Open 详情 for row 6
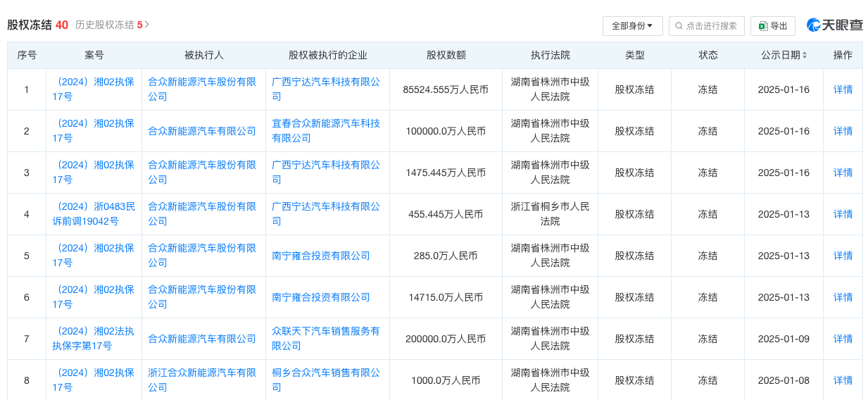The width and height of the screenshot is (868, 400). [x=843, y=297]
